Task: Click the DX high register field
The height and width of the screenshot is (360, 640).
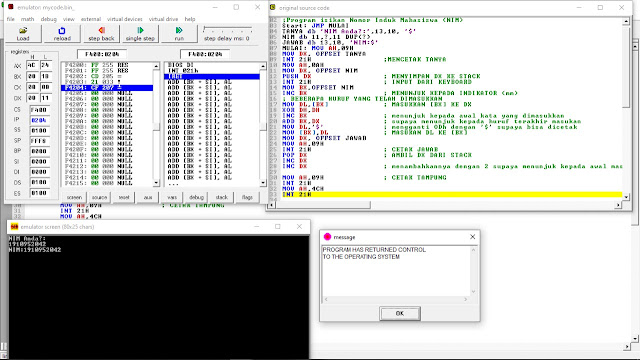Action: [32, 98]
